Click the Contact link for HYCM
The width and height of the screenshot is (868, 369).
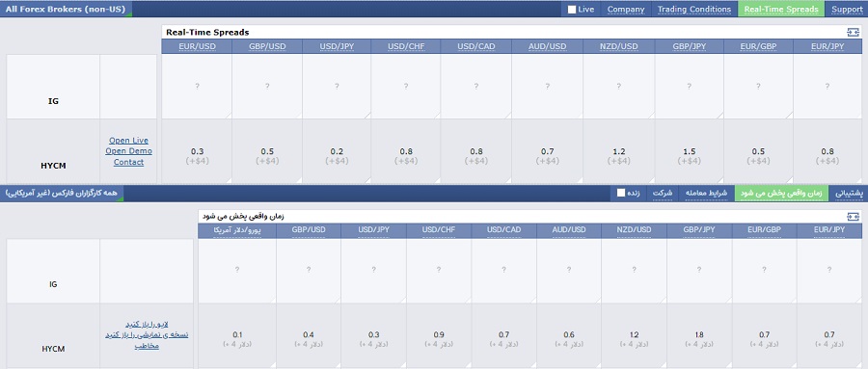point(128,162)
